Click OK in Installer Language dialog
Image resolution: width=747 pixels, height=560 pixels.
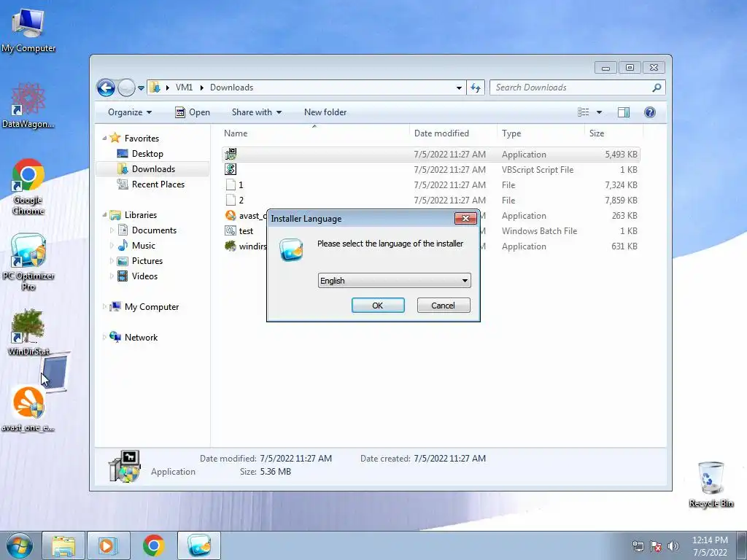[378, 306]
